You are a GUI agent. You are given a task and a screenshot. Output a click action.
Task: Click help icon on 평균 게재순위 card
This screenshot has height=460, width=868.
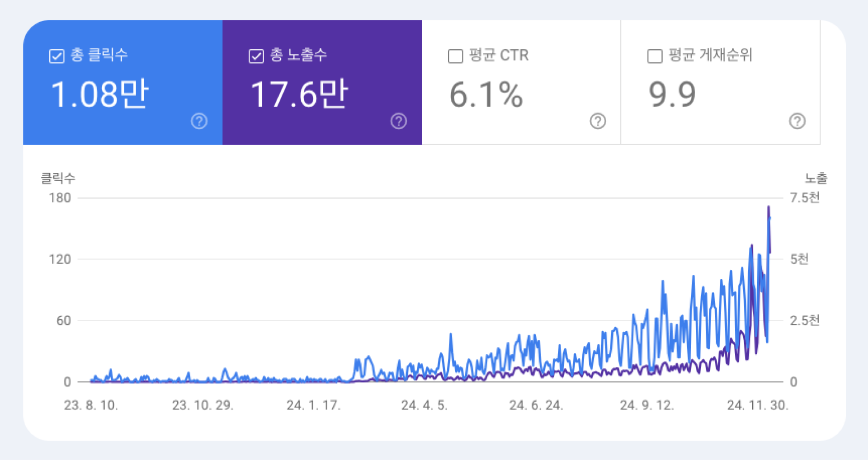[797, 121]
